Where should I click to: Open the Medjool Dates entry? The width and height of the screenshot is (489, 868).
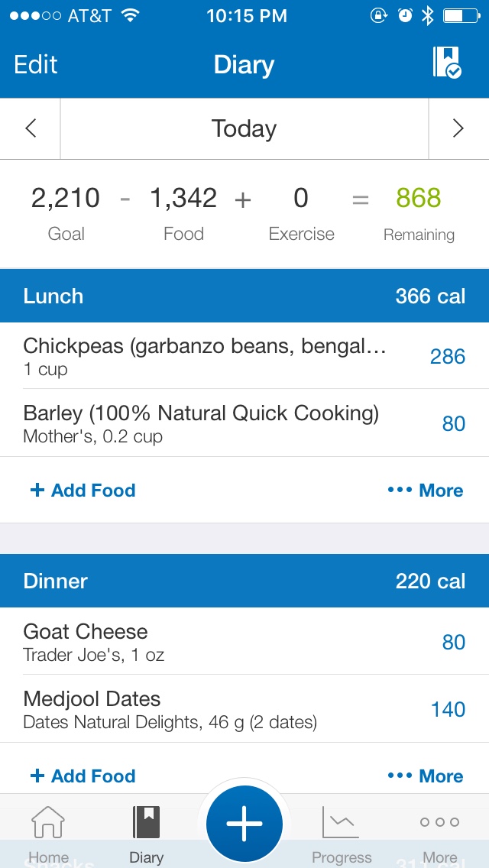pos(244,708)
